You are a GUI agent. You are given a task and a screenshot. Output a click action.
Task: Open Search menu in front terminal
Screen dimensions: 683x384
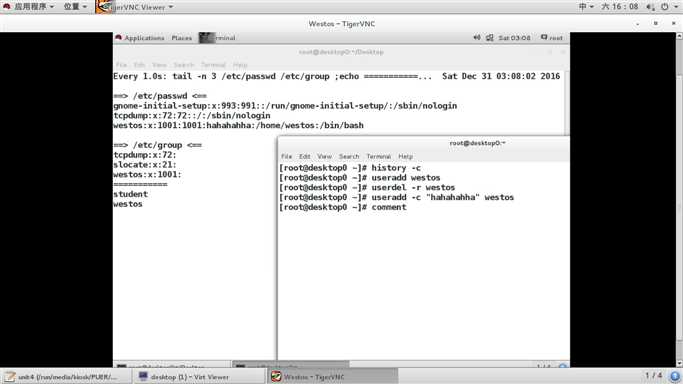tap(349, 156)
